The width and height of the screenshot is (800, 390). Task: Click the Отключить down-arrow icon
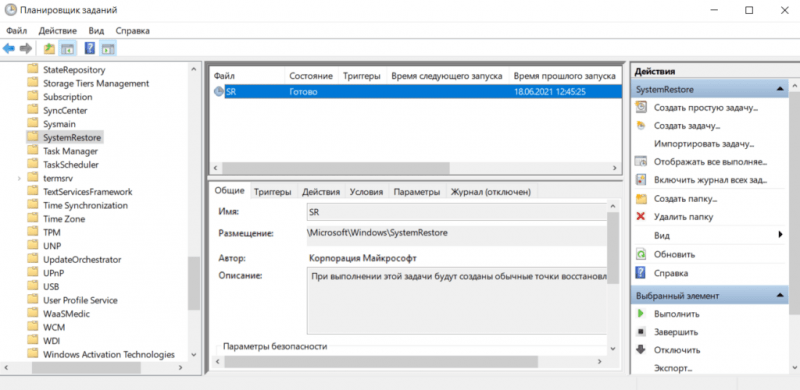pyautogui.click(x=640, y=350)
